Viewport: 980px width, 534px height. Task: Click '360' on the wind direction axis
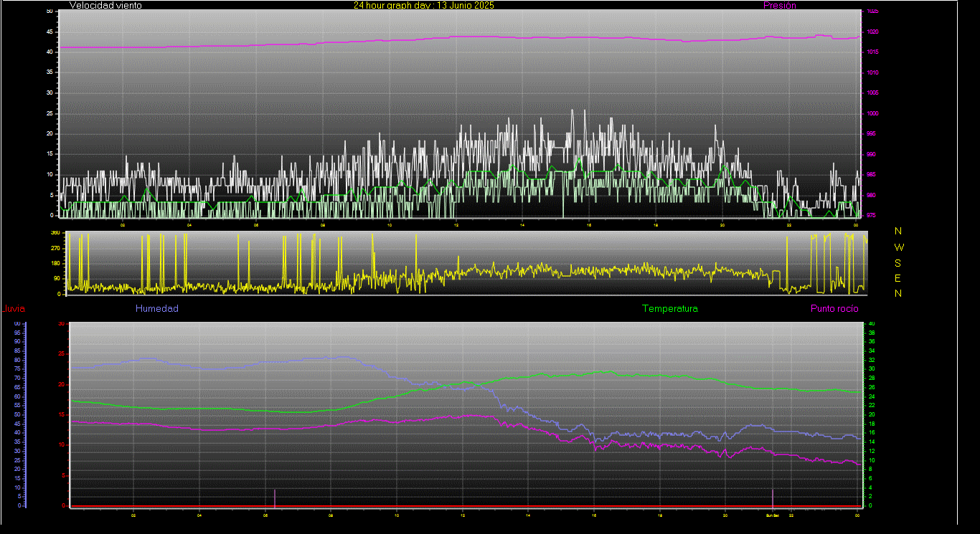pos(55,233)
